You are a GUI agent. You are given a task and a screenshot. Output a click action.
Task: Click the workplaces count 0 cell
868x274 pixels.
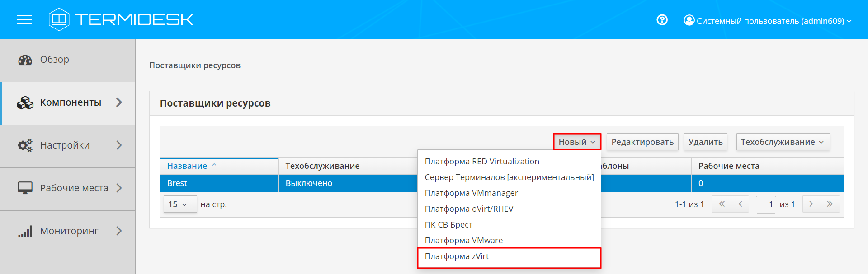[767, 183]
